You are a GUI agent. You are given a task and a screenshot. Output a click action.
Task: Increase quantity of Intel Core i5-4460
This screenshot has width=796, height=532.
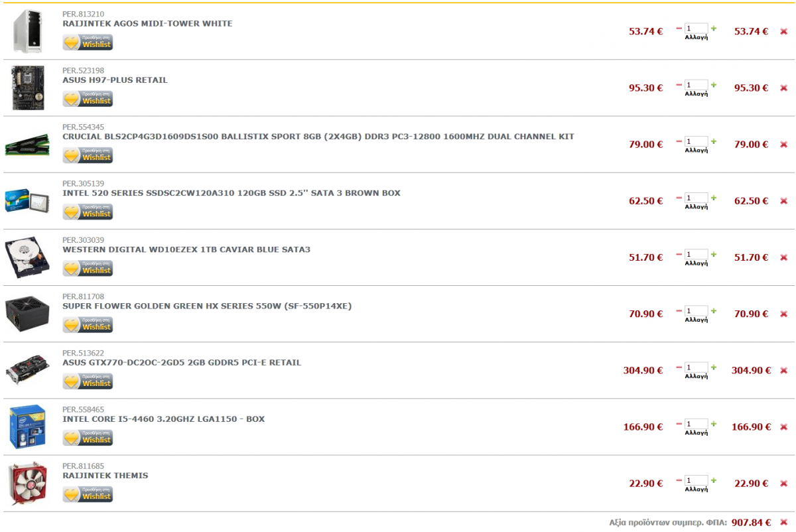pyautogui.click(x=714, y=423)
